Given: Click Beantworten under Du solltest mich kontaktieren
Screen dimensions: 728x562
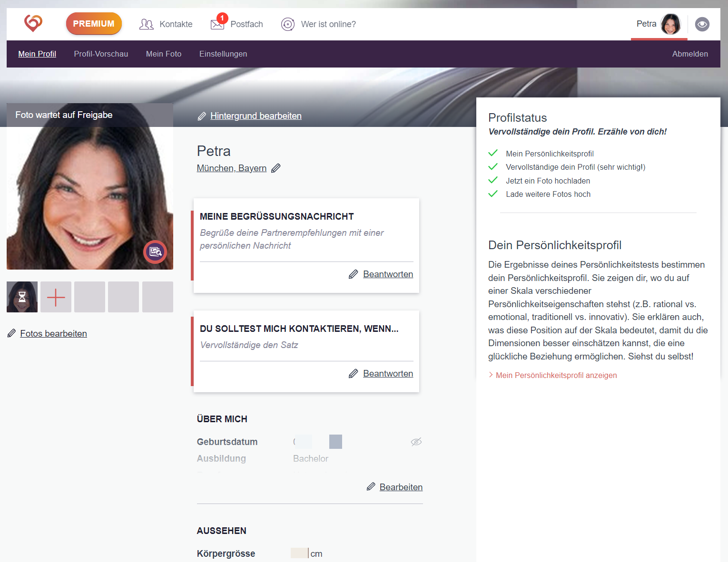Looking at the screenshot, I should 388,374.
